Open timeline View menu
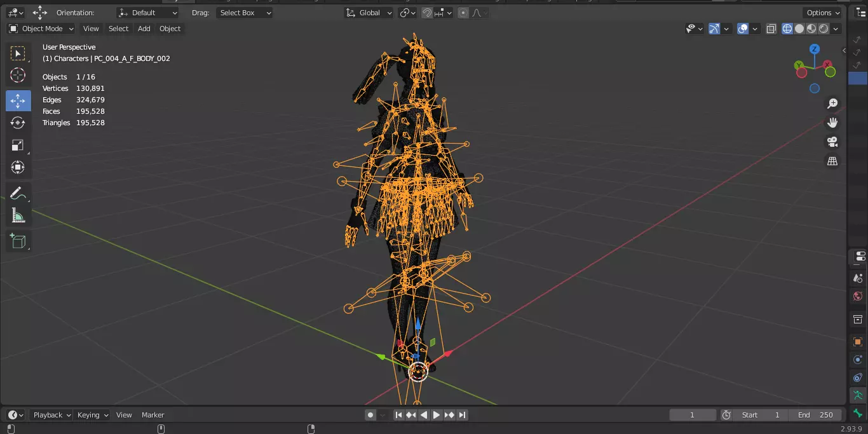868x434 pixels. [x=124, y=415]
